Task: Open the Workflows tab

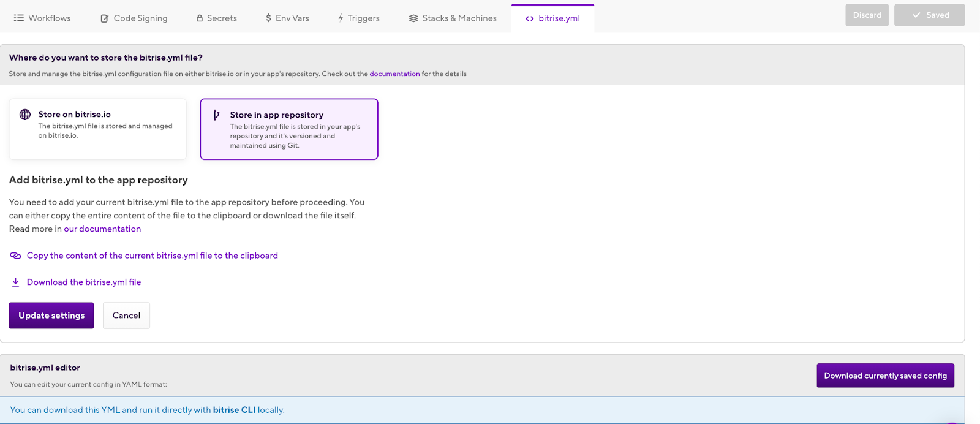Action: pos(42,18)
